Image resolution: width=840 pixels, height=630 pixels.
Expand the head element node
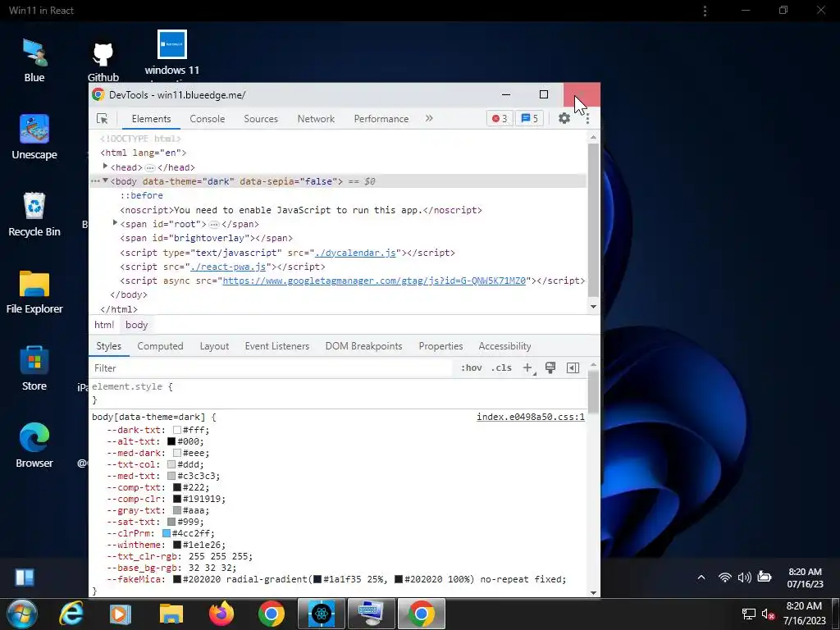click(106, 167)
